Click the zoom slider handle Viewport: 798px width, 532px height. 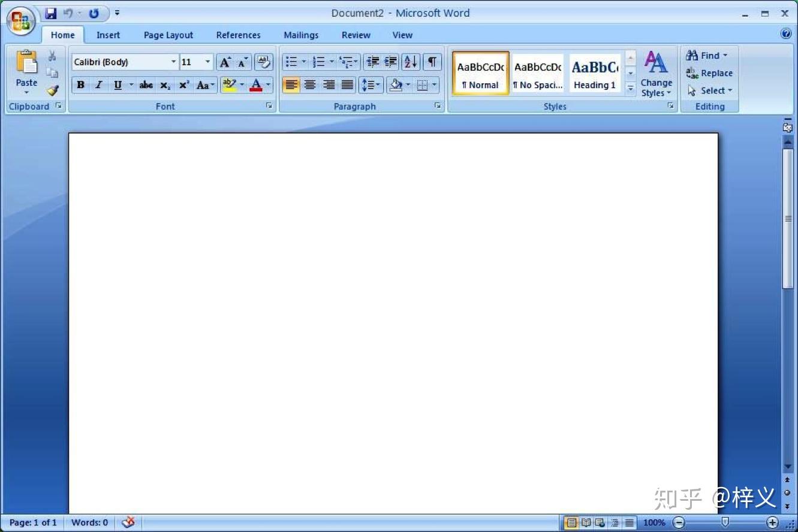[x=725, y=522]
